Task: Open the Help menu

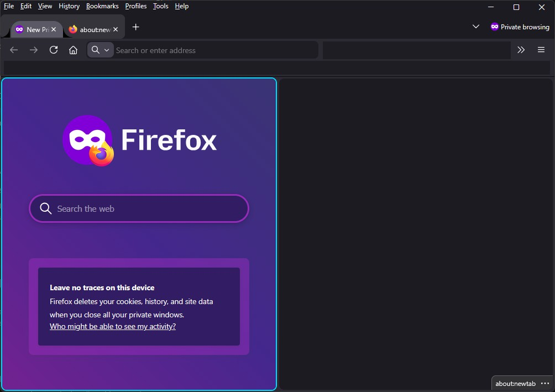Action: point(181,6)
